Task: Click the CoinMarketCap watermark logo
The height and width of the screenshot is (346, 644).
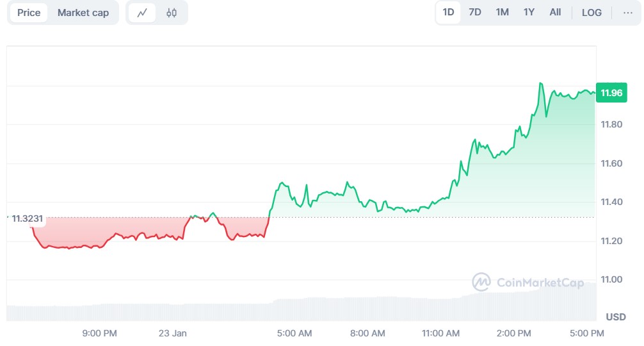Action: (x=528, y=282)
